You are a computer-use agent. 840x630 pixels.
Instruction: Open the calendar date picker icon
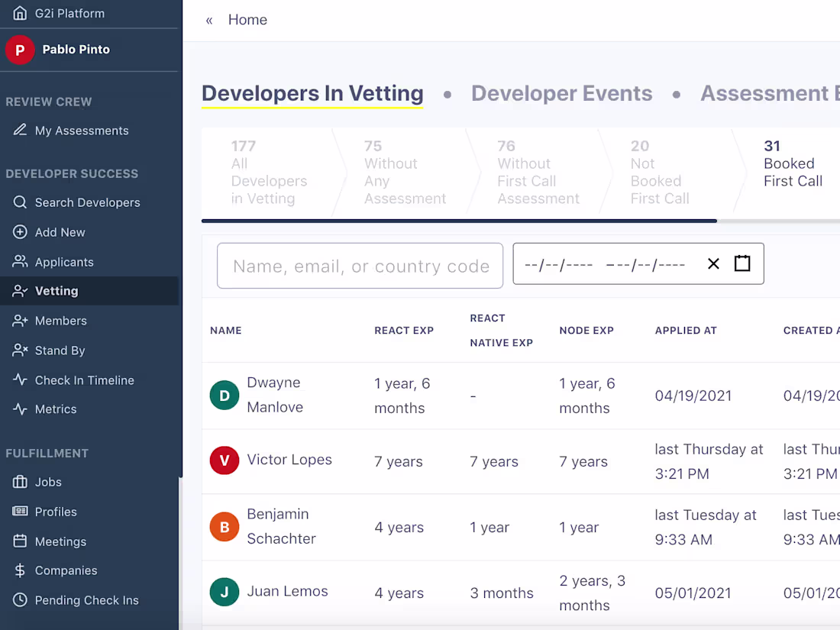coord(742,263)
